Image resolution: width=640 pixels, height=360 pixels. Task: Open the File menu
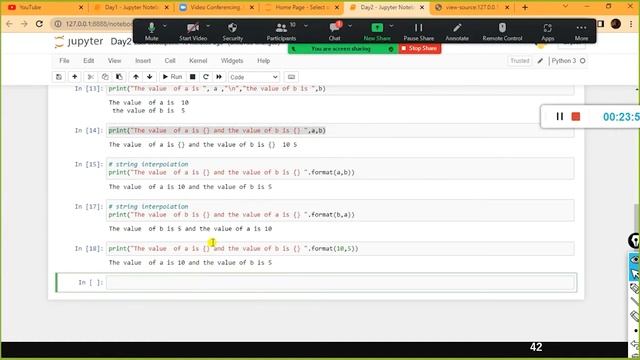[x=64, y=61]
